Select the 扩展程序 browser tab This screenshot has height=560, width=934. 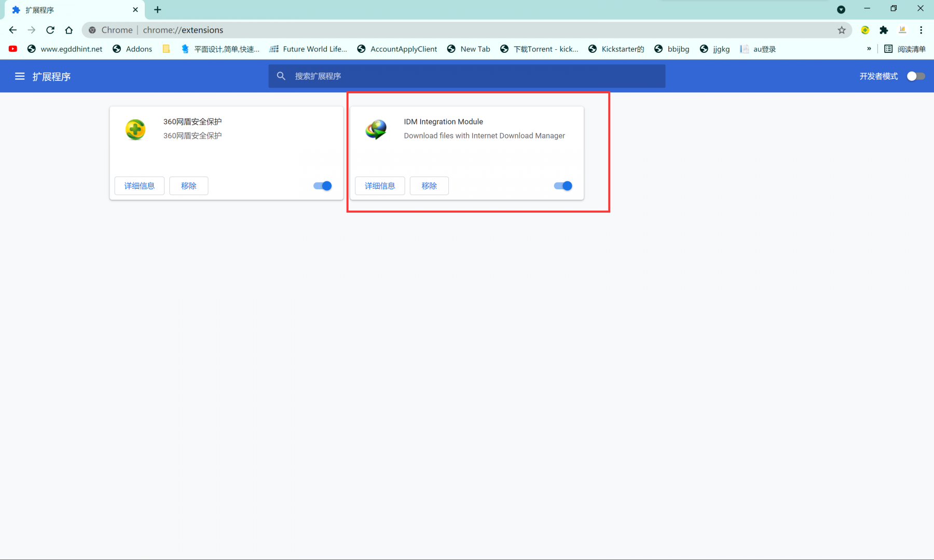point(75,10)
